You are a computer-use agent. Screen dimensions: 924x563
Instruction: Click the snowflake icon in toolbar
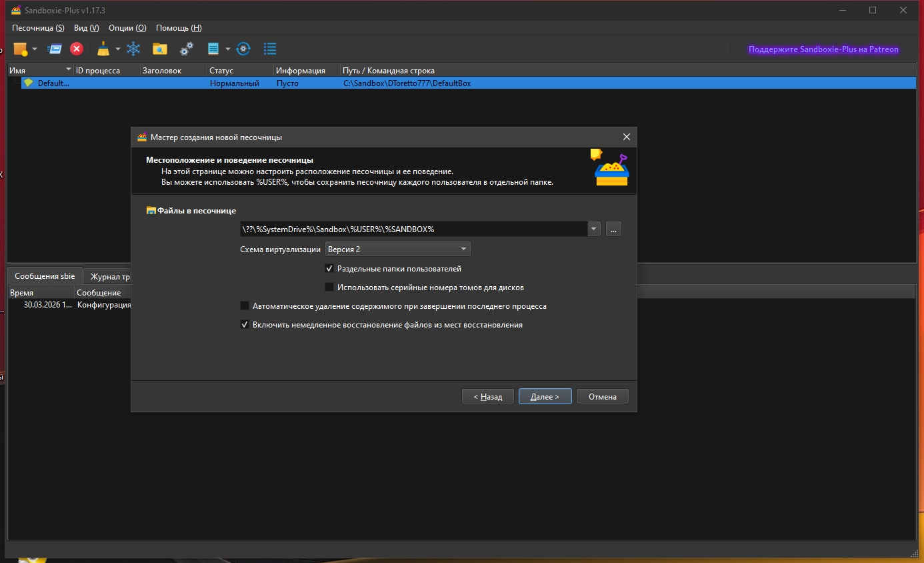point(134,49)
